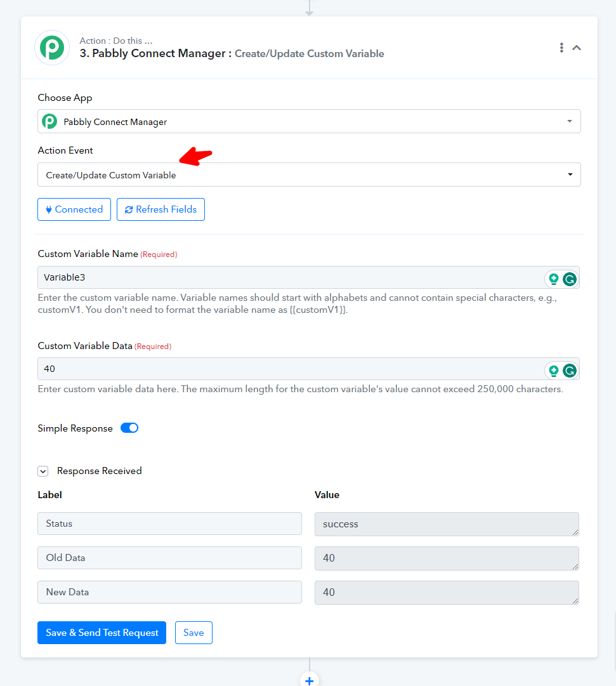The height and width of the screenshot is (686, 616).
Task: Click the Save button
Action: [x=193, y=633]
